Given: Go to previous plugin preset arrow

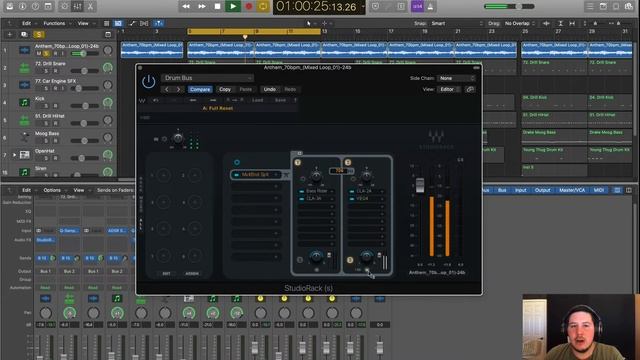Looking at the screenshot, I should pos(167,89).
